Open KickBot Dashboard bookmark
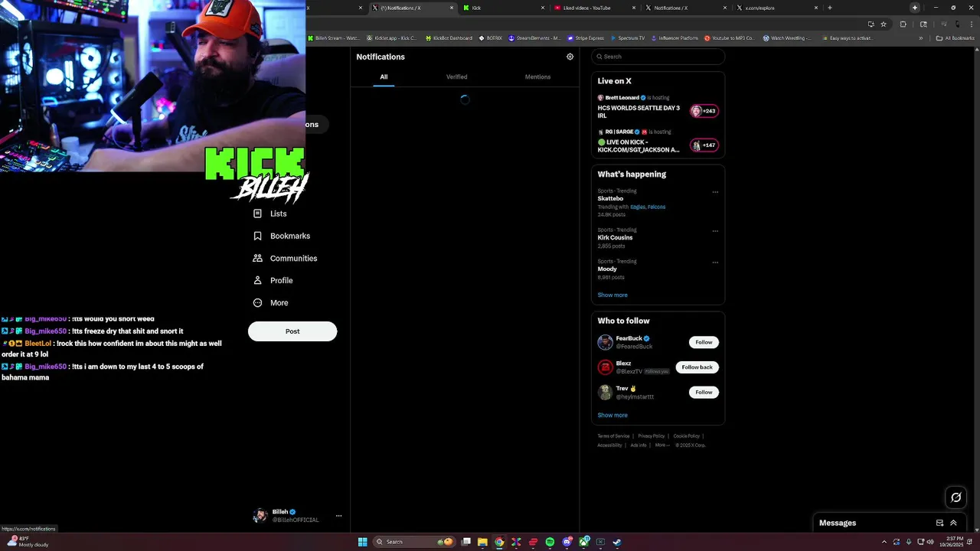Image resolution: width=980 pixels, height=551 pixels. [449, 38]
